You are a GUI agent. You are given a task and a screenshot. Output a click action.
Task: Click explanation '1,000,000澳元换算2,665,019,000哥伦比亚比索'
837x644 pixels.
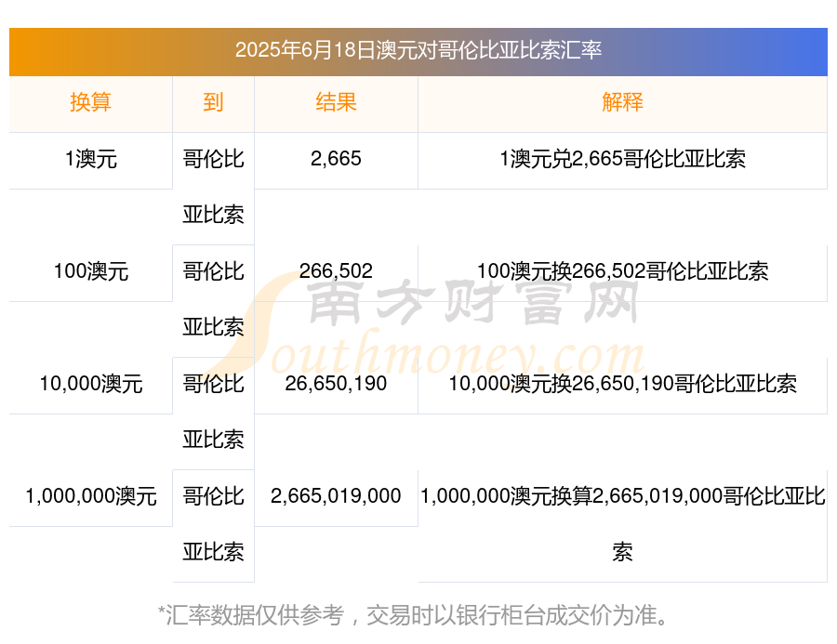click(622, 524)
